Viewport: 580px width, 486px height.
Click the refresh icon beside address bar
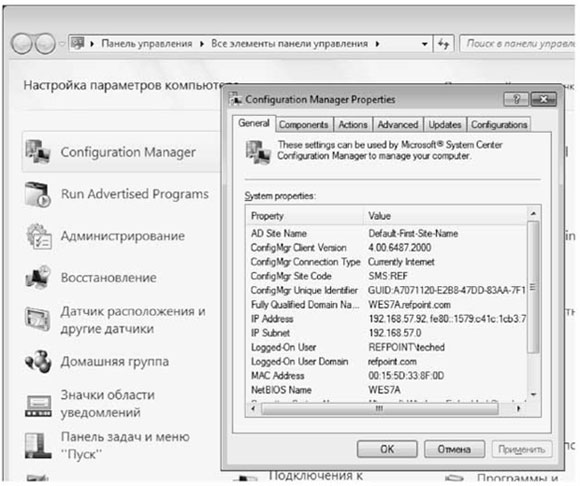(443, 44)
